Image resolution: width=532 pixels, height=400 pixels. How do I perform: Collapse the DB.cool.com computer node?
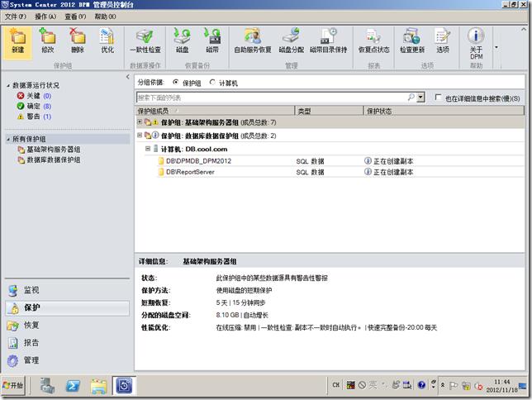click(148, 148)
